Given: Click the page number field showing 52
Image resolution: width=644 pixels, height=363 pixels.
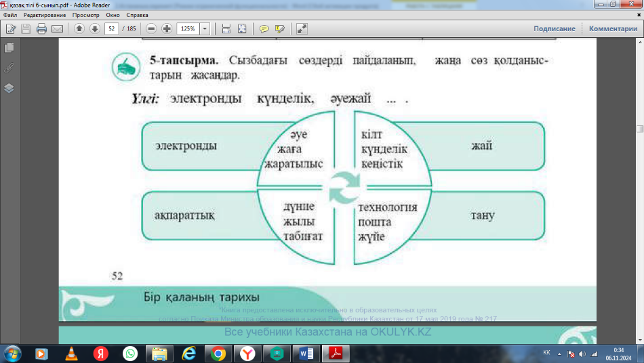Looking at the screenshot, I should [112, 28].
